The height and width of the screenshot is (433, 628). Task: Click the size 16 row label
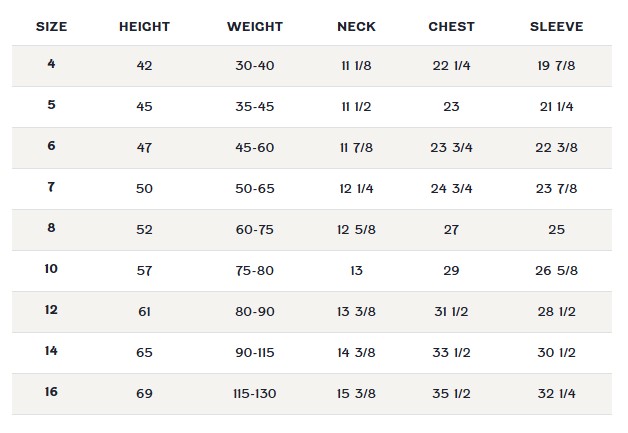pyautogui.click(x=51, y=393)
